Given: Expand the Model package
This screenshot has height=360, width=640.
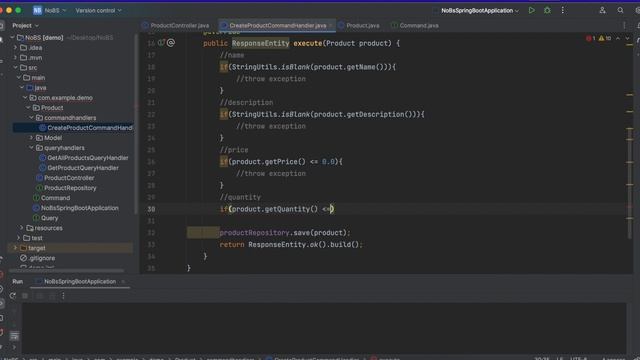Looking at the screenshot, I should coord(31,138).
